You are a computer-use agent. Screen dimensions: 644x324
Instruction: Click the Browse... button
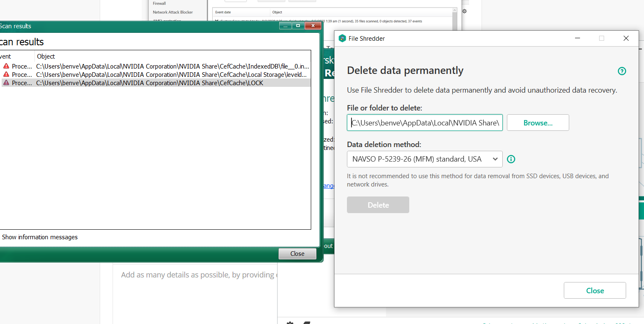pos(538,123)
